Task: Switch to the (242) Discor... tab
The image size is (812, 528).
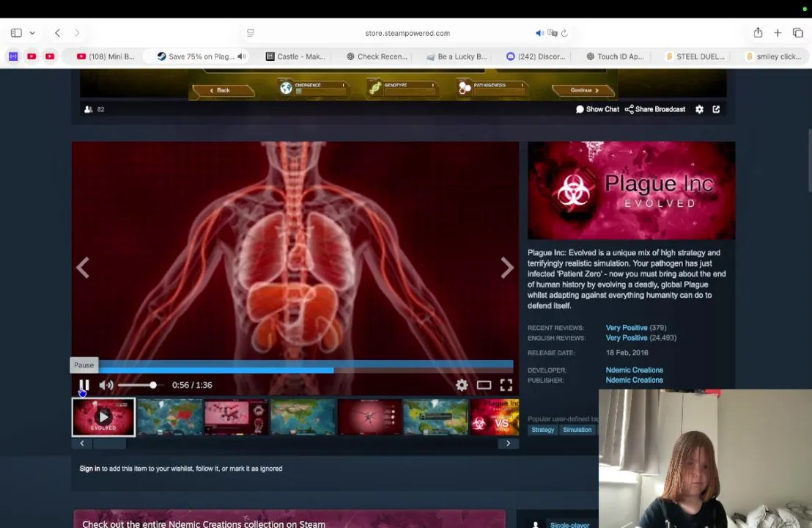Action: [x=536, y=56]
